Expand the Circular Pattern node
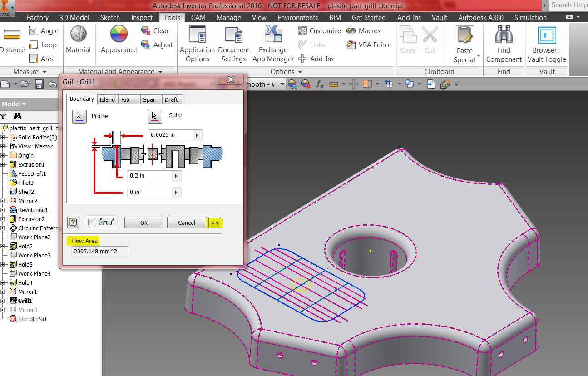The width and height of the screenshot is (588, 376). (x=3, y=228)
